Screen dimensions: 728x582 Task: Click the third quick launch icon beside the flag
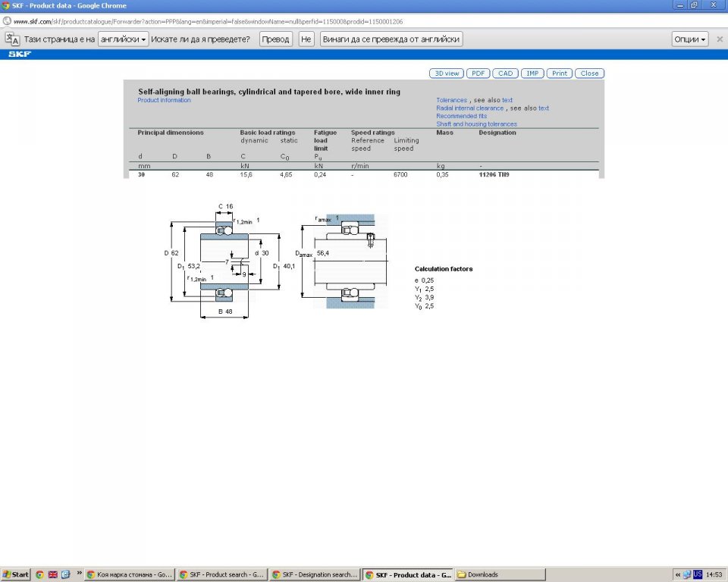coord(65,574)
